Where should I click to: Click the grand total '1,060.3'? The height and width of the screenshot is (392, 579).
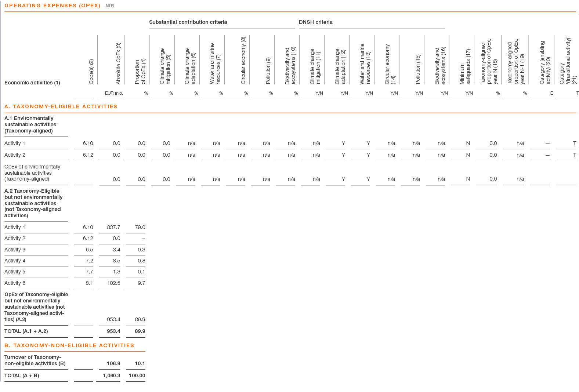pos(112,375)
